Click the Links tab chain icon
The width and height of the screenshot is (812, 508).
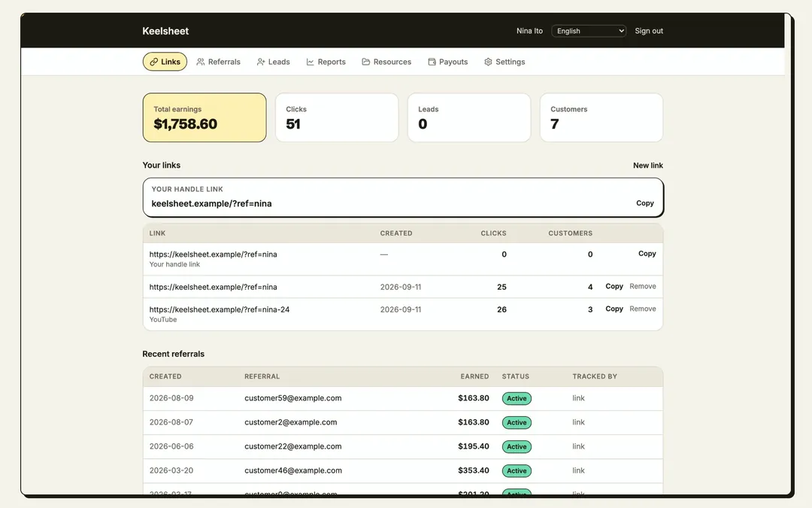(x=154, y=62)
